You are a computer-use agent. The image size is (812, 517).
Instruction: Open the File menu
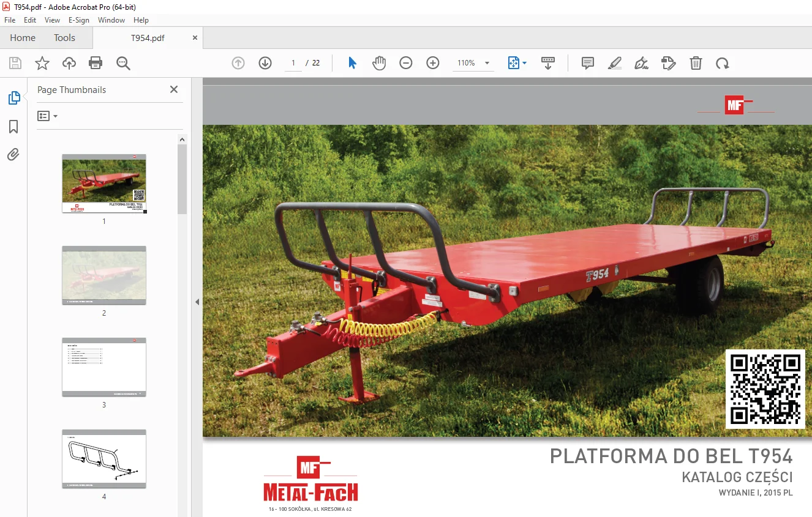click(10, 20)
